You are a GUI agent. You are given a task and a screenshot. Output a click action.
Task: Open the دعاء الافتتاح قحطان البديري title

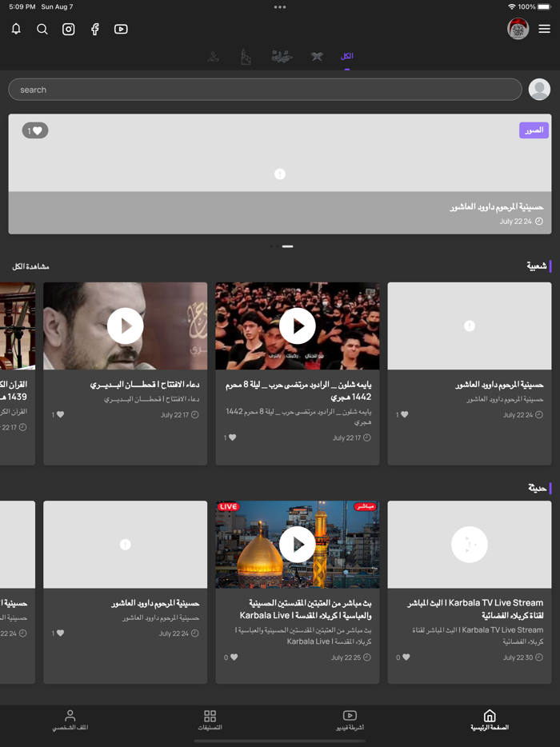(x=145, y=385)
